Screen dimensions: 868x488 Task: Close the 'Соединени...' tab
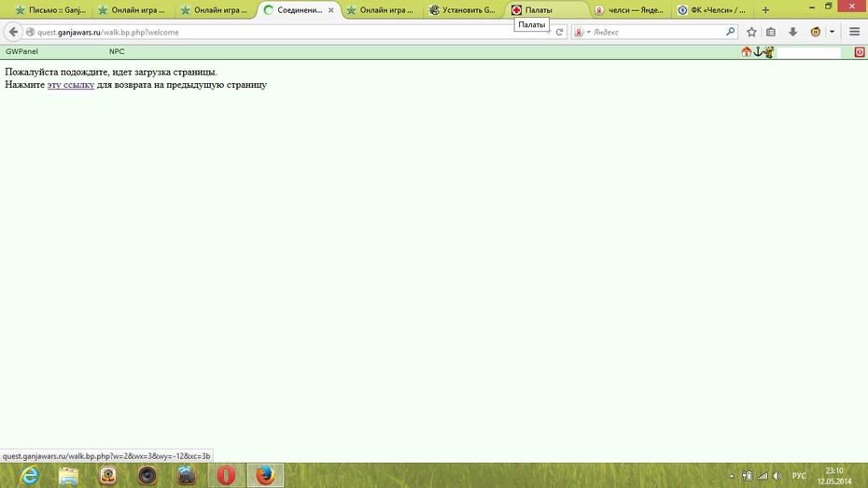pos(331,10)
